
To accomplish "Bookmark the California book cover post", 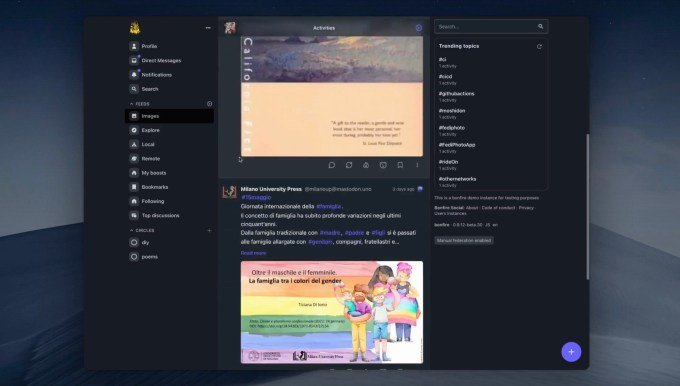I will tap(400, 165).
